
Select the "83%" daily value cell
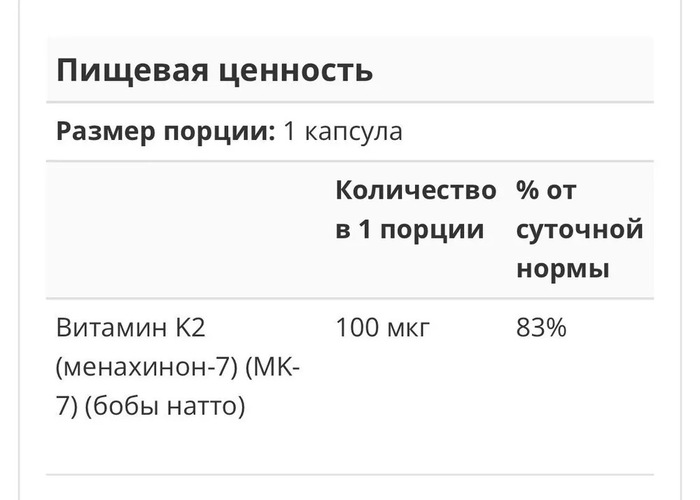pos(541,327)
